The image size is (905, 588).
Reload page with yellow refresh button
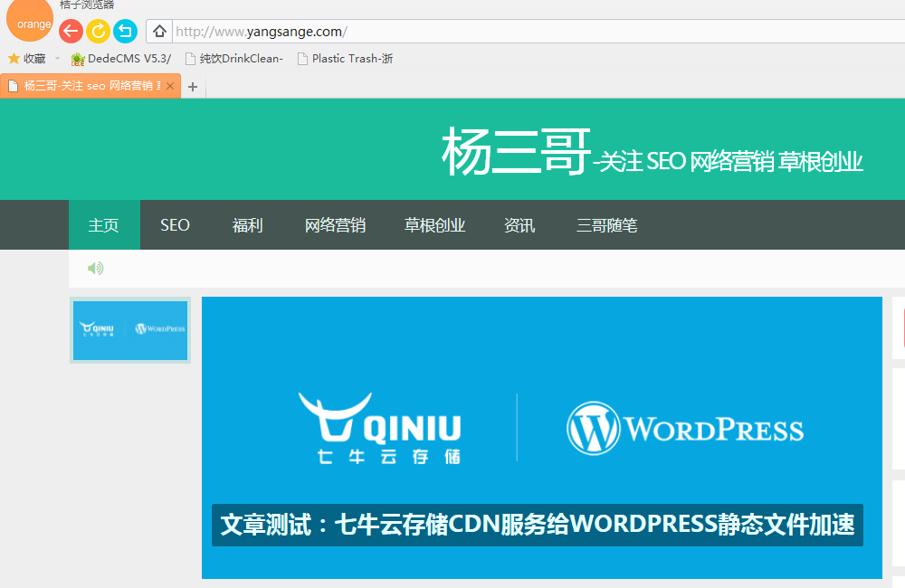click(x=98, y=31)
